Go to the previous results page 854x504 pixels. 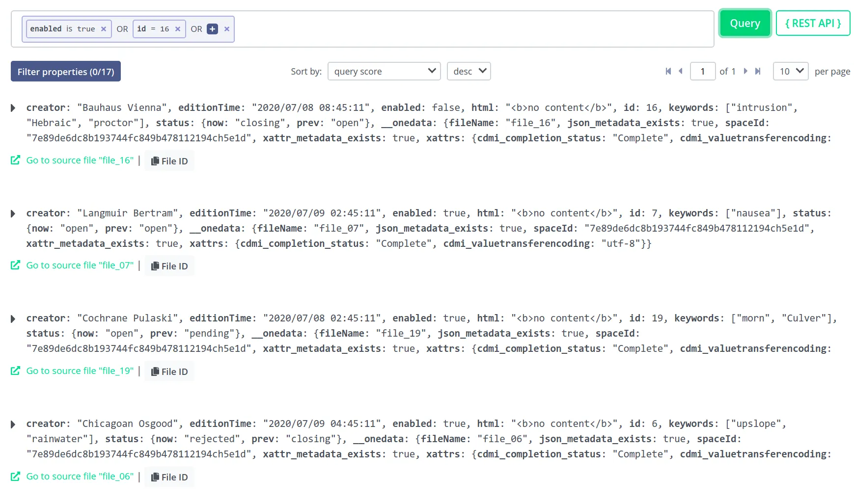tap(681, 71)
